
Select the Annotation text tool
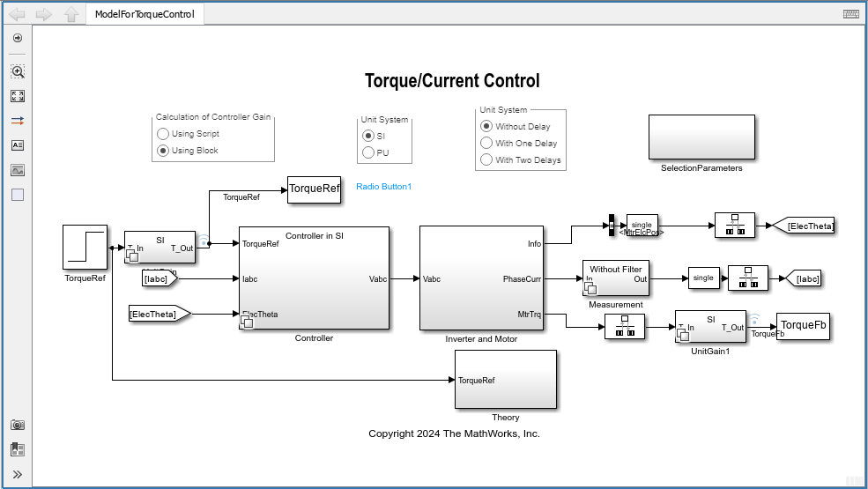17,145
